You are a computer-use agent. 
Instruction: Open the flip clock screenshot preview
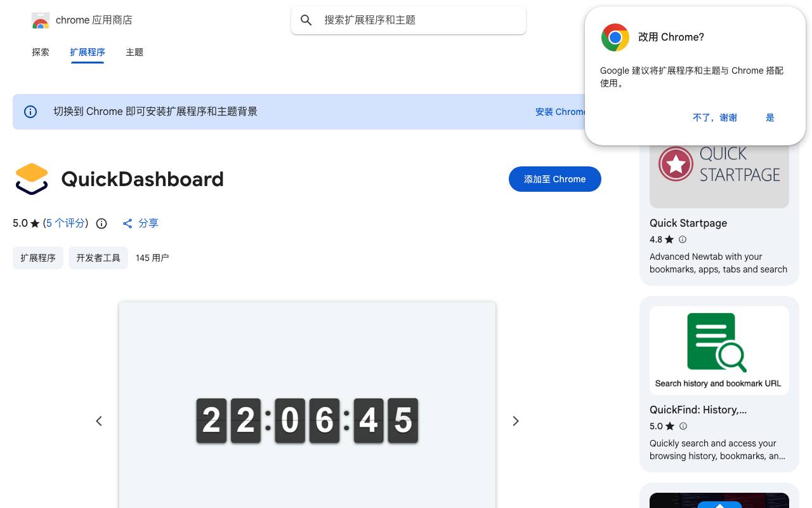coord(307,405)
